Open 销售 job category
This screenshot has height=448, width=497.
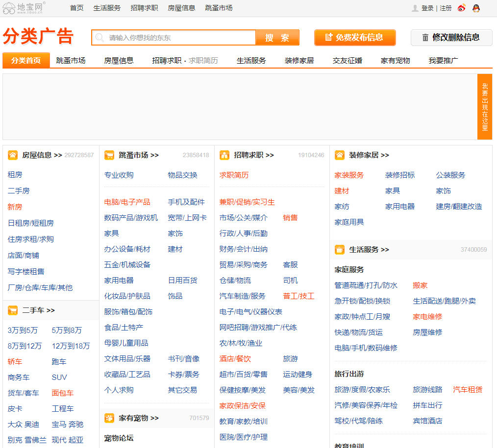pos(290,218)
